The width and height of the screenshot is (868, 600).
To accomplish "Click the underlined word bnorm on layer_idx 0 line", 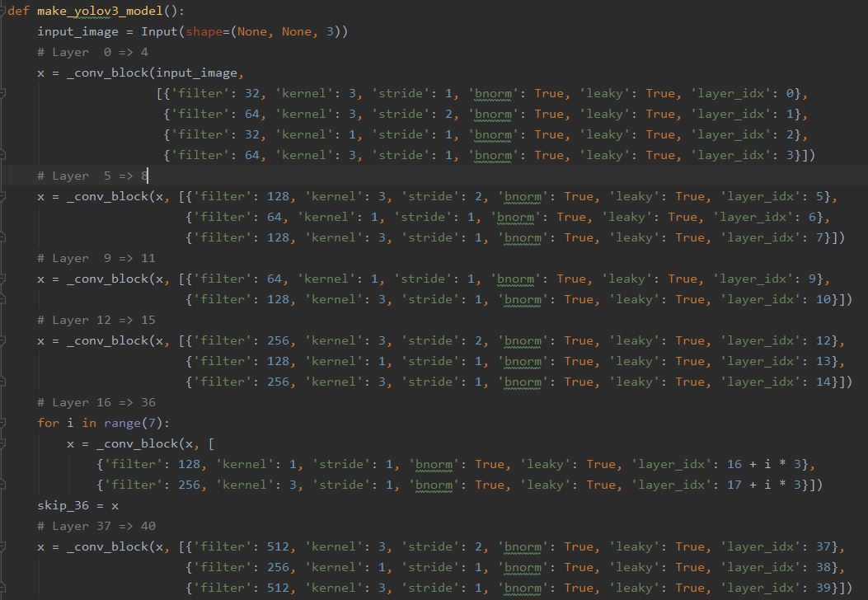I will coord(492,93).
